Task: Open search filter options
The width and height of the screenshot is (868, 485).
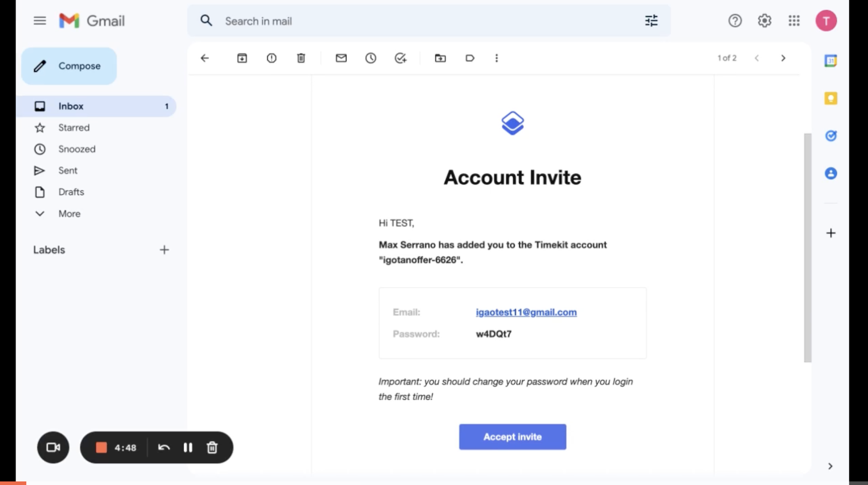Action: (651, 21)
